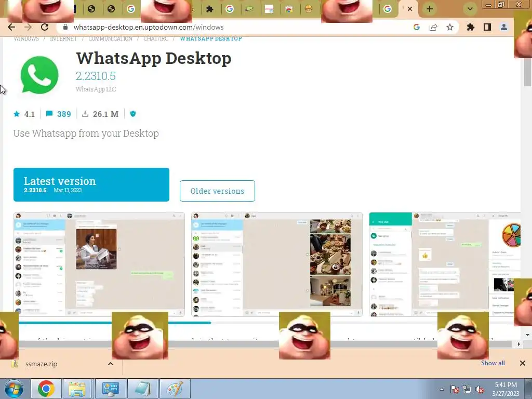Close the downloads bar
532x399 pixels.
click(523, 363)
